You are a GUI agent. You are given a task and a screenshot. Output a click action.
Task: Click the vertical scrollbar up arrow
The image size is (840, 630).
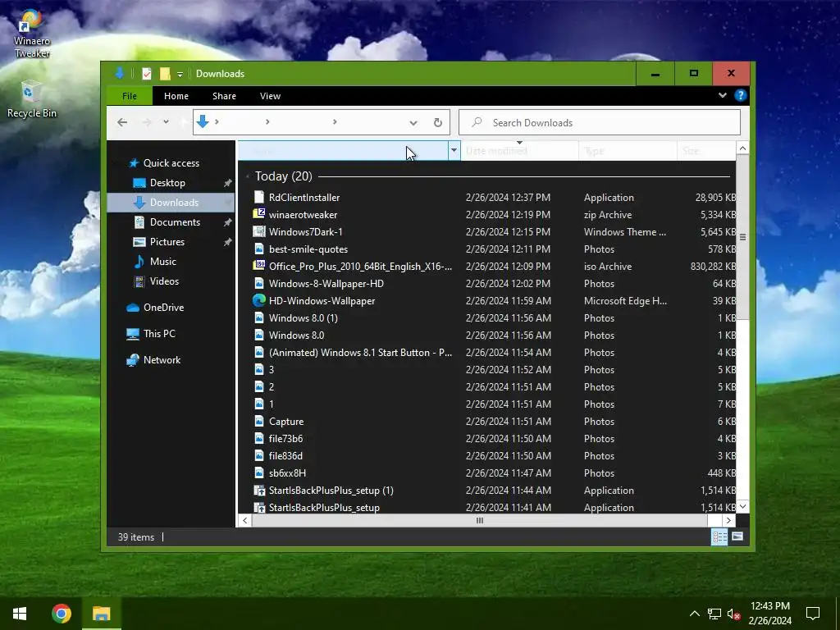point(742,148)
